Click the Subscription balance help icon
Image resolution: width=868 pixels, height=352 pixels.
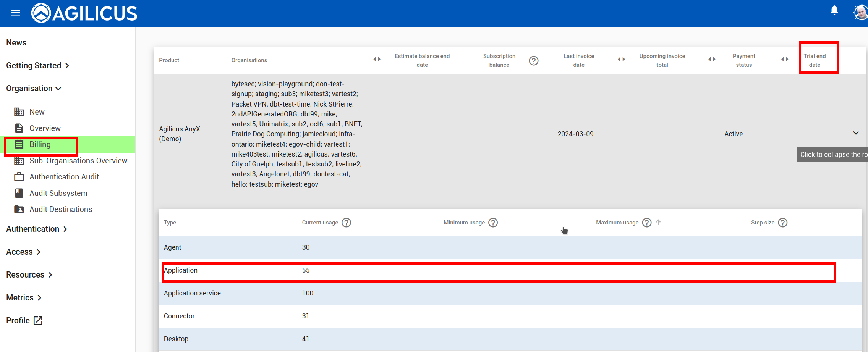point(533,61)
